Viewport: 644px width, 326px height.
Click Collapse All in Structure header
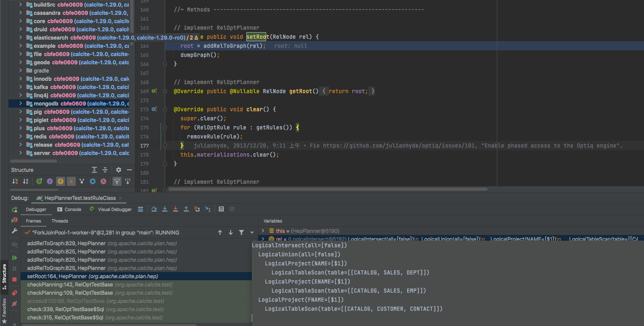pyautogui.click(x=105, y=170)
